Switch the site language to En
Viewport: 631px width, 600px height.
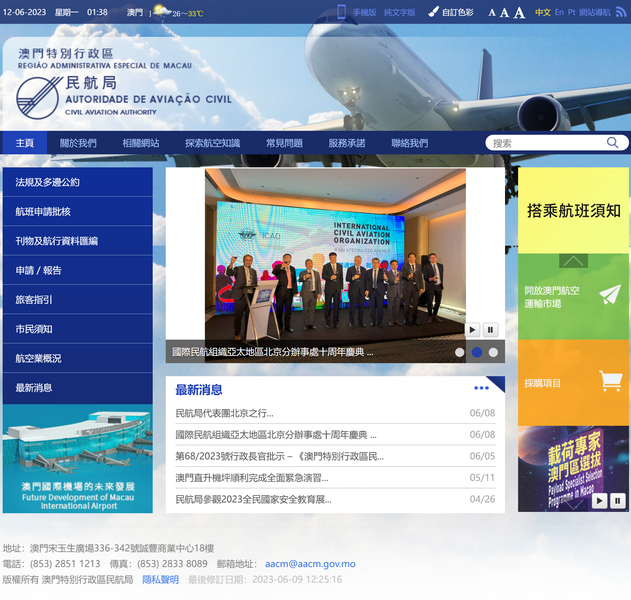pos(559,13)
